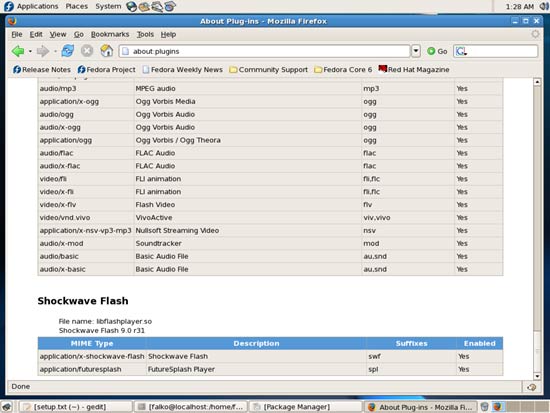Click the Suffixes column header
The height and width of the screenshot is (413, 550).
pos(411,343)
